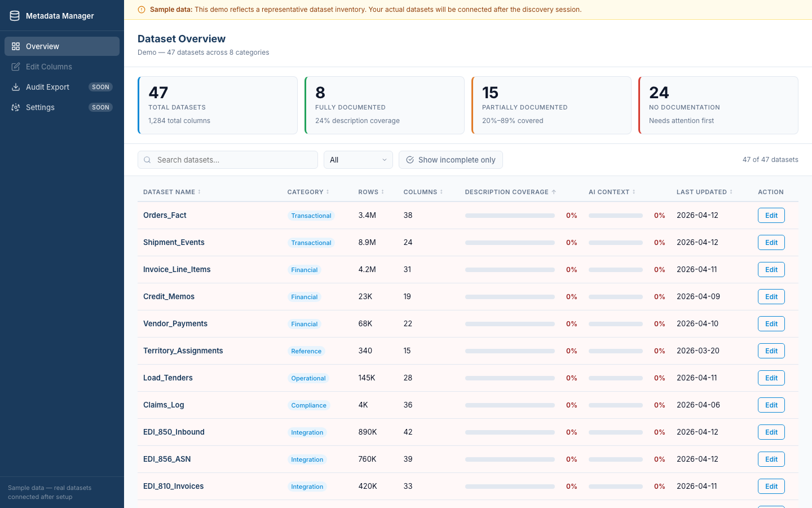This screenshot has width=812, height=508.
Task: Click the Compliance tag on Claims_Log row
Action: [308, 405]
